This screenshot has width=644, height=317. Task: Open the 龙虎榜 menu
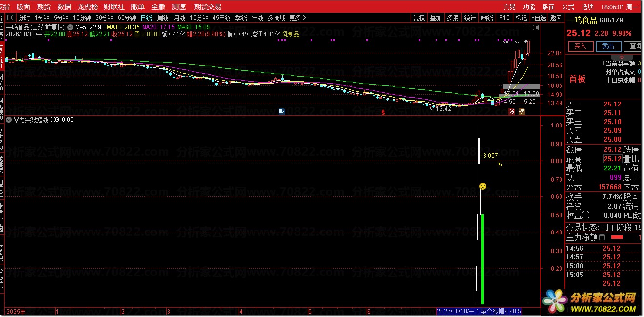(88, 7)
